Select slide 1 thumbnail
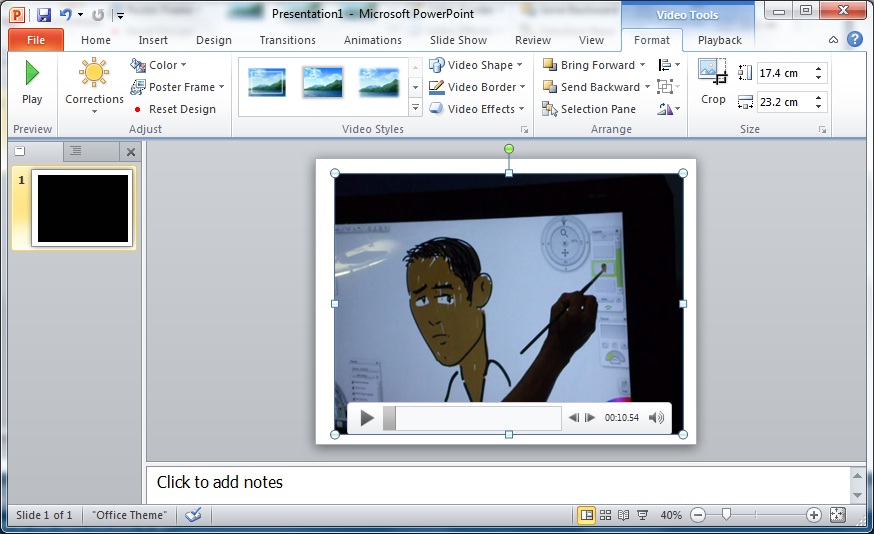 (x=82, y=208)
